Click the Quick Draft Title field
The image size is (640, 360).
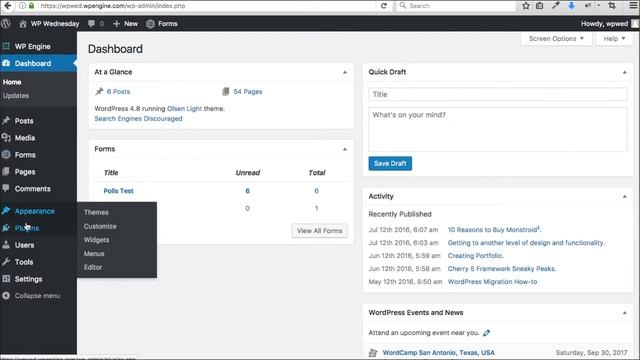coord(498,94)
